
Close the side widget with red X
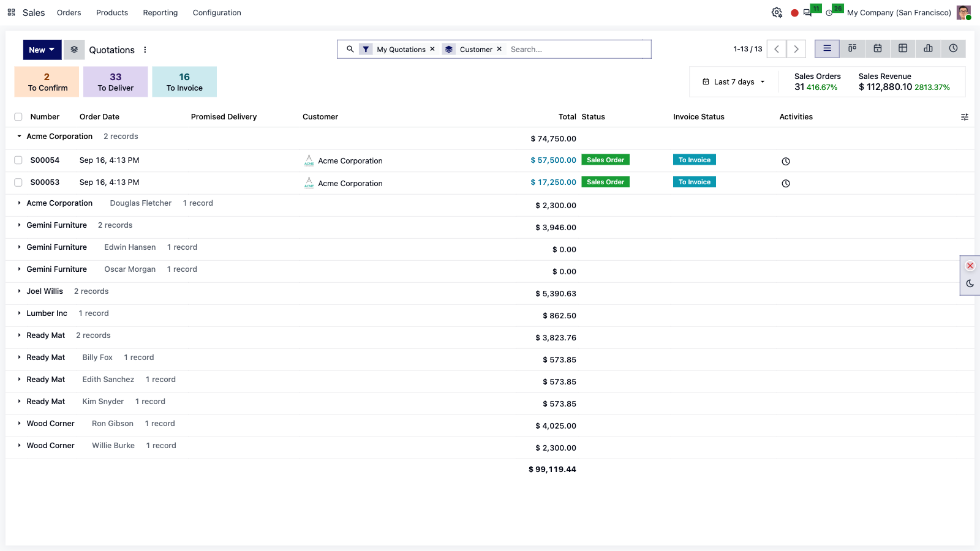(970, 266)
